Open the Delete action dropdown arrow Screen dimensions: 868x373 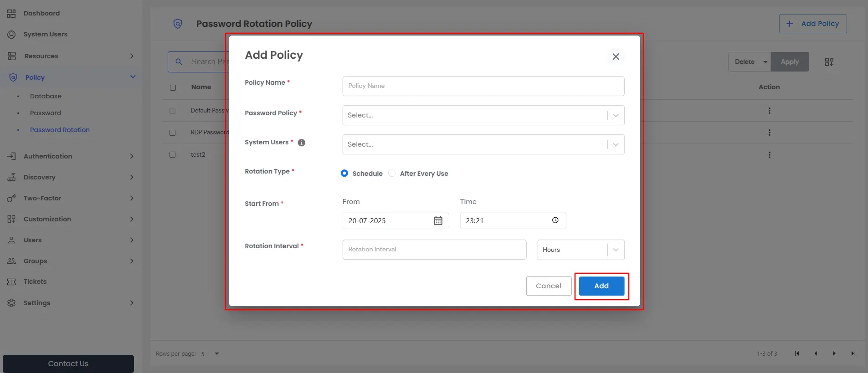765,62
